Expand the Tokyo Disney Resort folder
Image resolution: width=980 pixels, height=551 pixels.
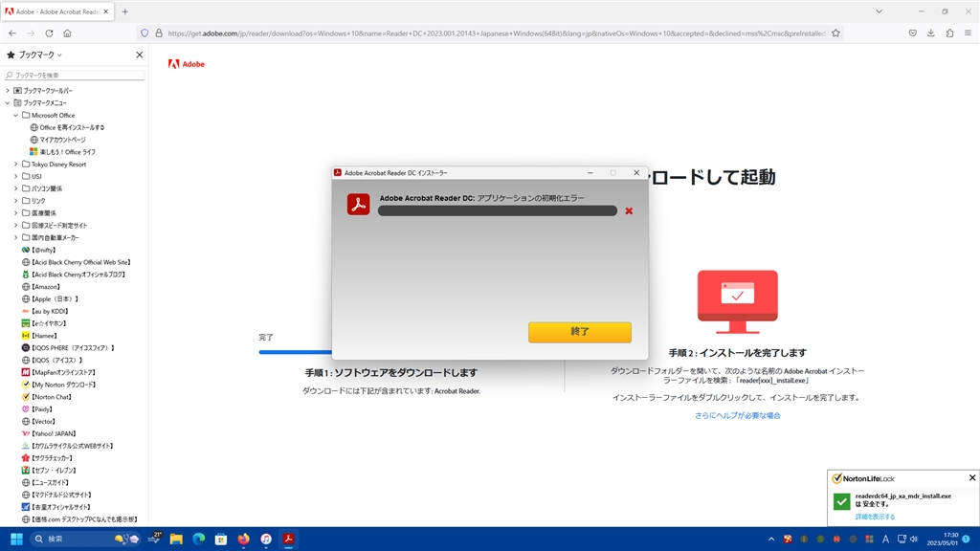[15, 165]
